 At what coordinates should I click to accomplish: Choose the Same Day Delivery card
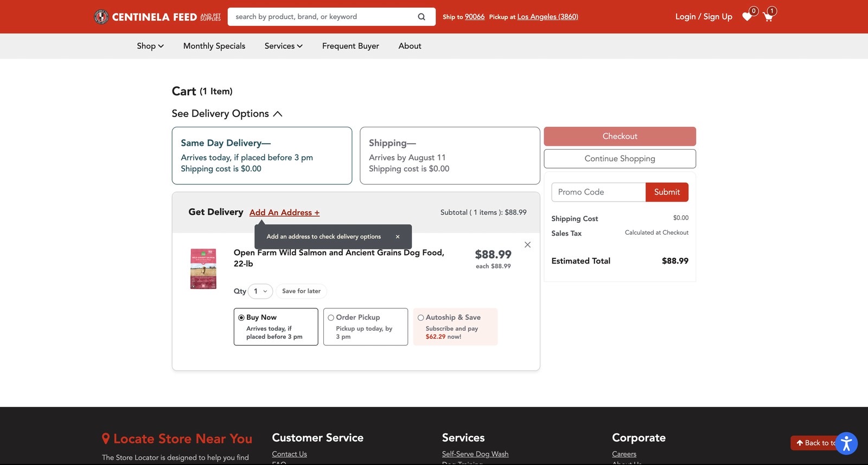262,156
